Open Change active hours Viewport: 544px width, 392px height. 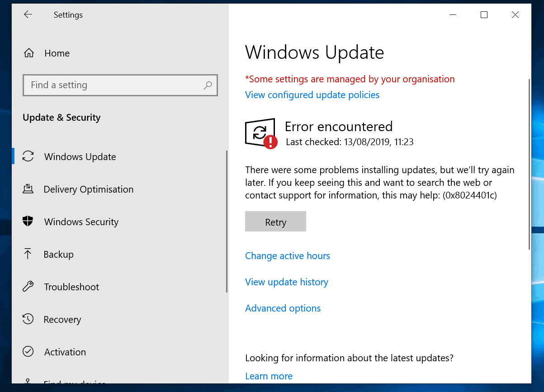[288, 255]
